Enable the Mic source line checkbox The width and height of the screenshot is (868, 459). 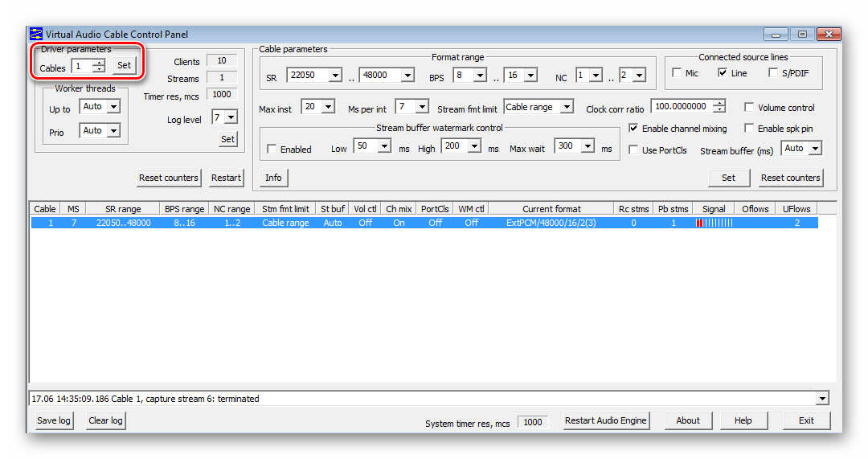(677, 73)
